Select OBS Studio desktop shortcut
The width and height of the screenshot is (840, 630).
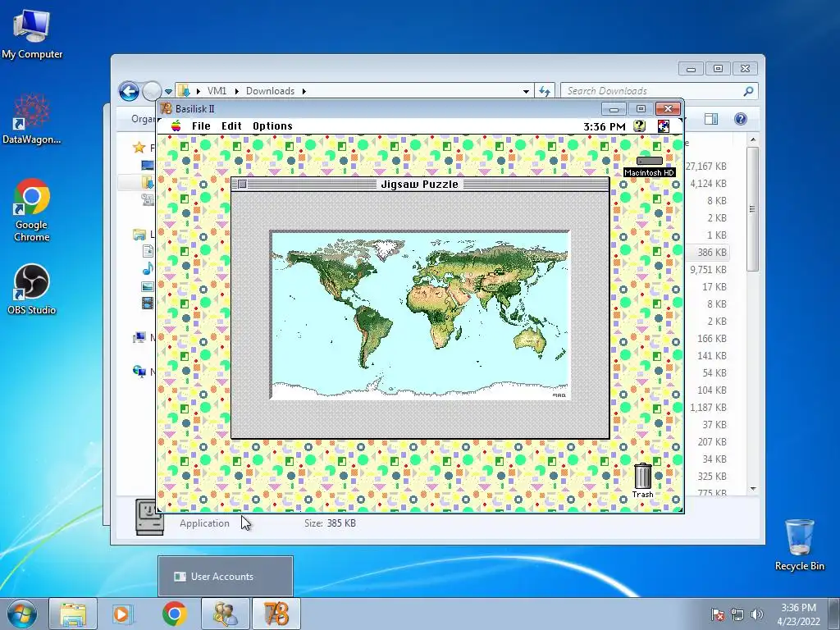[x=32, y=290]
